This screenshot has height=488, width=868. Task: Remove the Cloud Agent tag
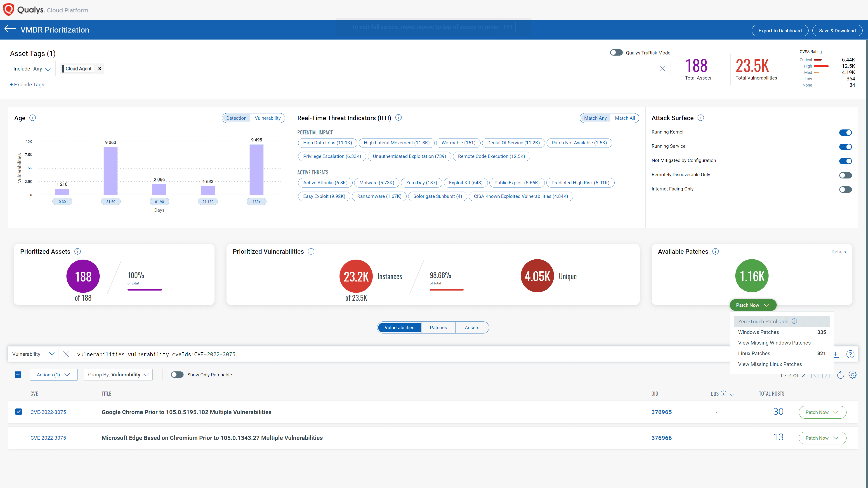[x=100, y=68]
